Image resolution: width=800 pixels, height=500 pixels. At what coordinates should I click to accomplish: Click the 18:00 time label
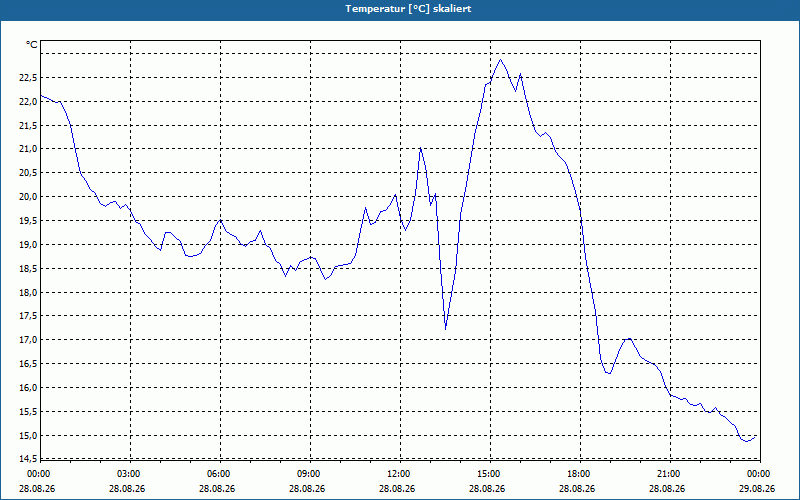pyautogui.click(x=581, y=474)
